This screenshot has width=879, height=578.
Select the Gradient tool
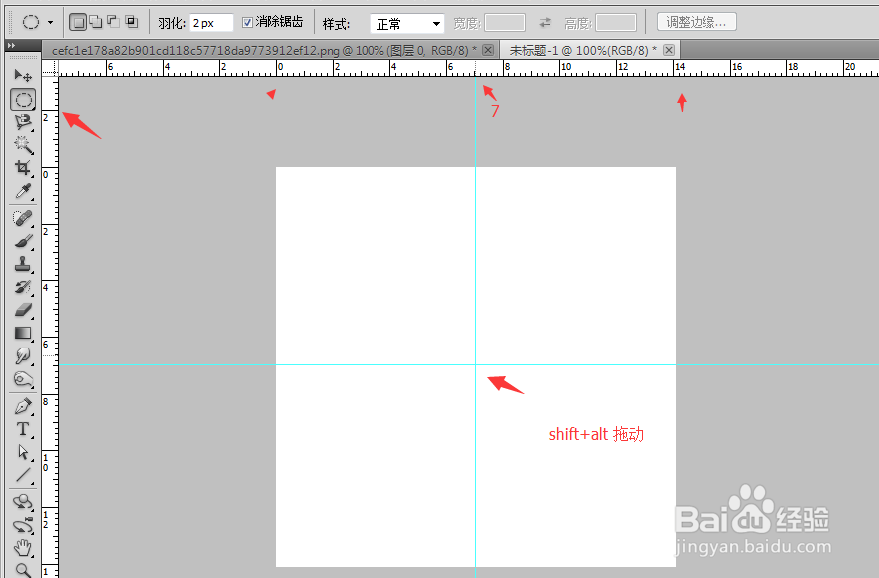pos(23,333)
